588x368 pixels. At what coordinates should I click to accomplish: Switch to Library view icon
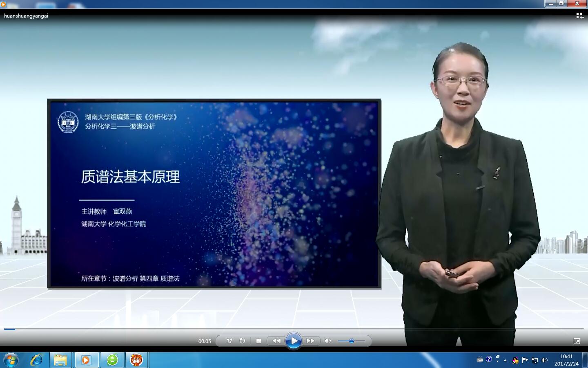pos(579,16)
